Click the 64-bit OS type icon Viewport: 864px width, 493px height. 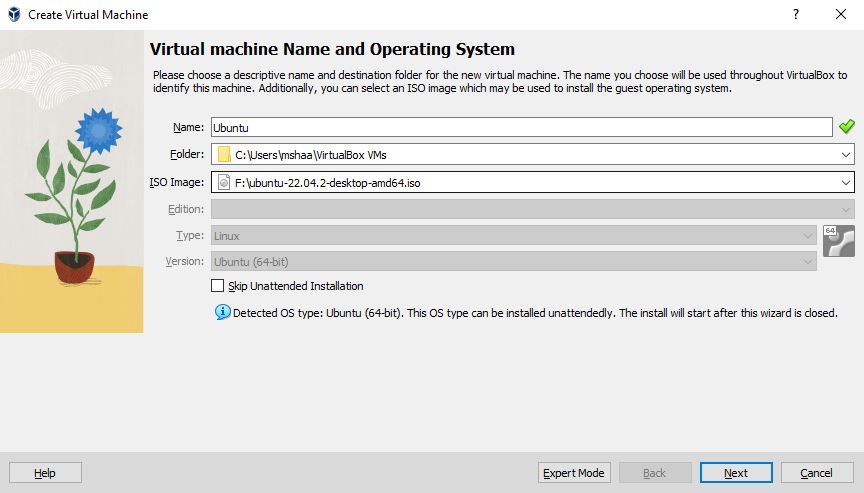[x=839, y=241]
